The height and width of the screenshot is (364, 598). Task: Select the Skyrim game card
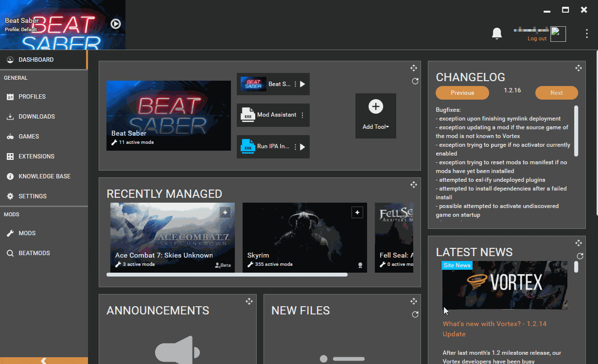coord(305,238)
